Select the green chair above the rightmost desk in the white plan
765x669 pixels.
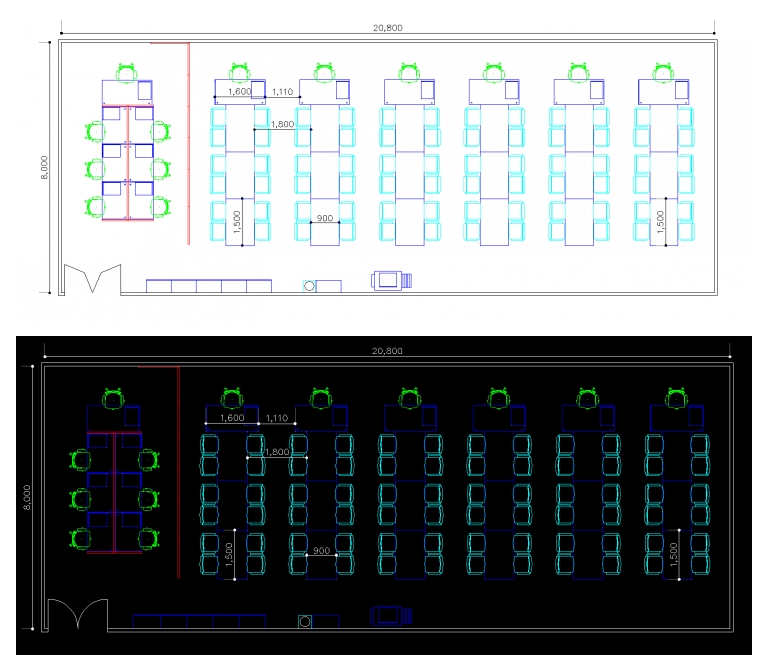(x=663, y=73)
